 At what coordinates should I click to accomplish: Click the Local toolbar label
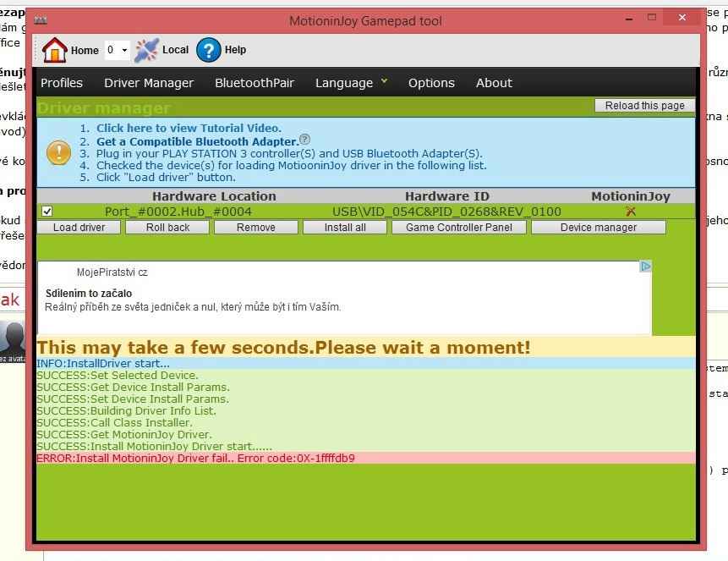tap(176, 50)
